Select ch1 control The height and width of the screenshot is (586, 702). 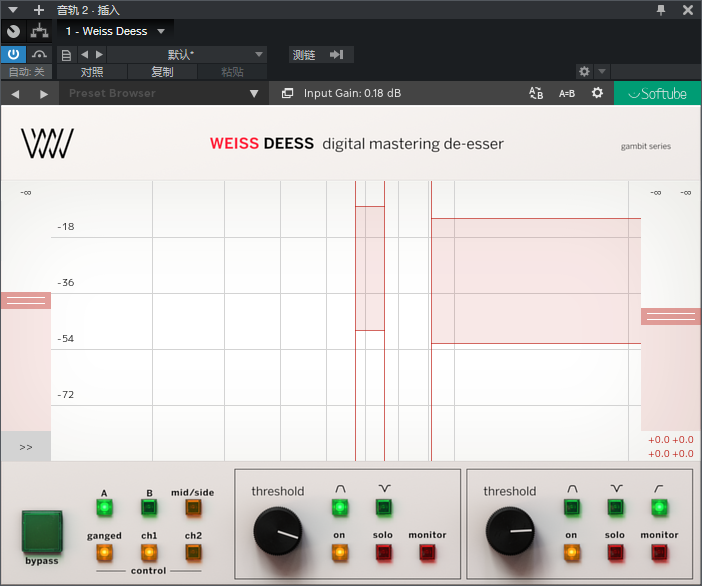pos(149,552)
